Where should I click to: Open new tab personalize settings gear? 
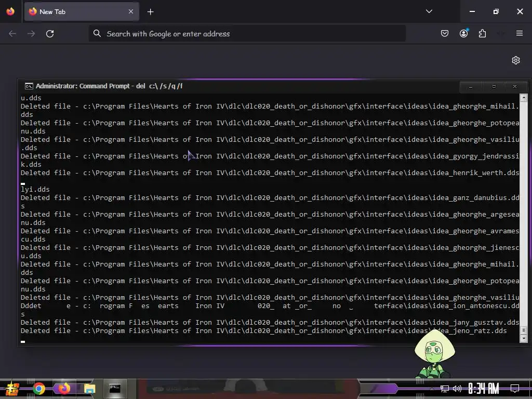click(x=516, y=60)
